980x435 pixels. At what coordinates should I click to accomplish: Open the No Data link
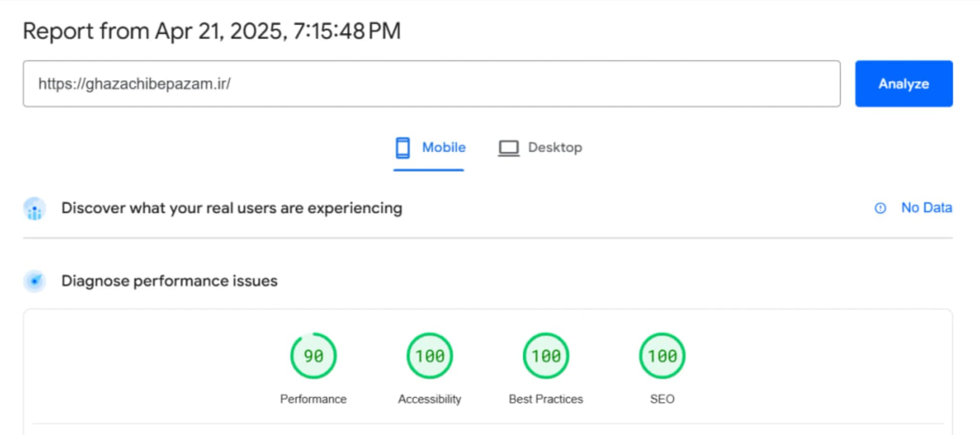926,208
